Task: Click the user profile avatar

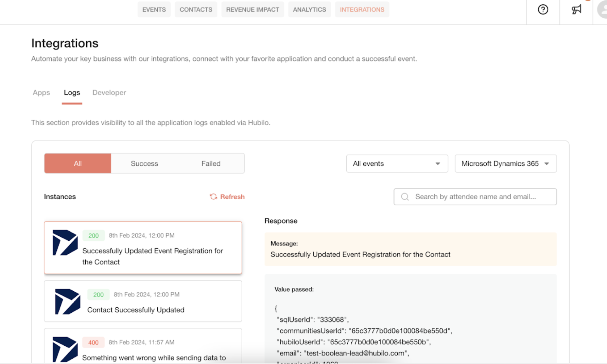Action: click(x=602, y=10)
